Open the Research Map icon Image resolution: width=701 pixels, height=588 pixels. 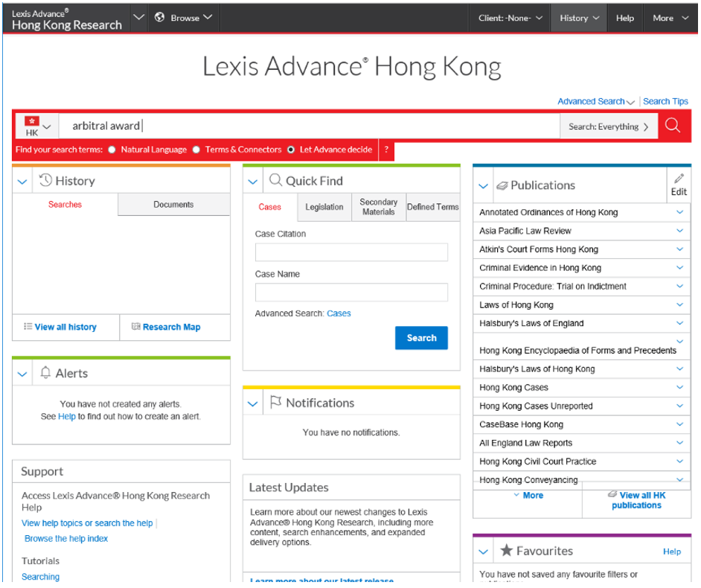138,327
